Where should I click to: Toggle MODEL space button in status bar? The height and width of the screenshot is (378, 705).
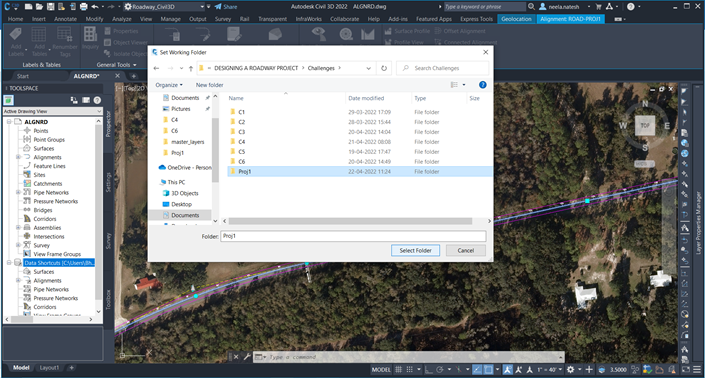pos(381,369)
